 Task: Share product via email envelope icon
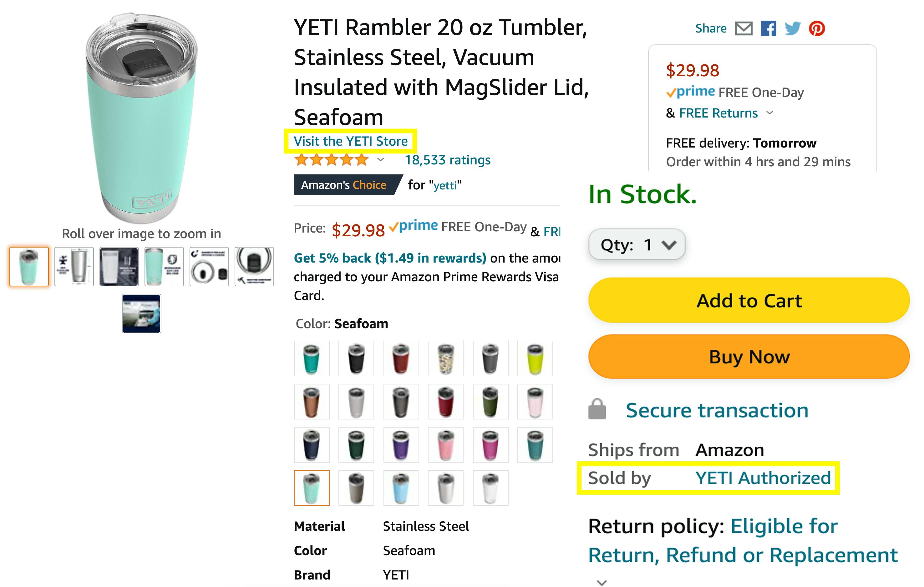click(x=743, y=29)
